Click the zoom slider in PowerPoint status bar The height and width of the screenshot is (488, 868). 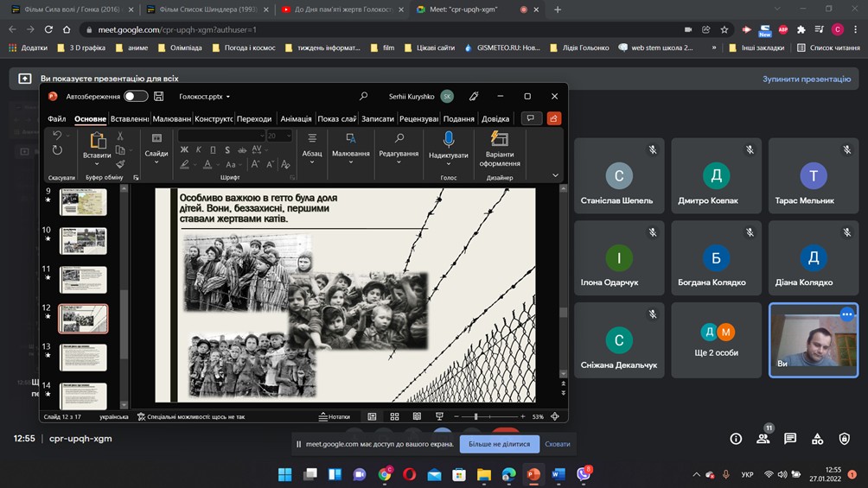click(x=489, y=416)
